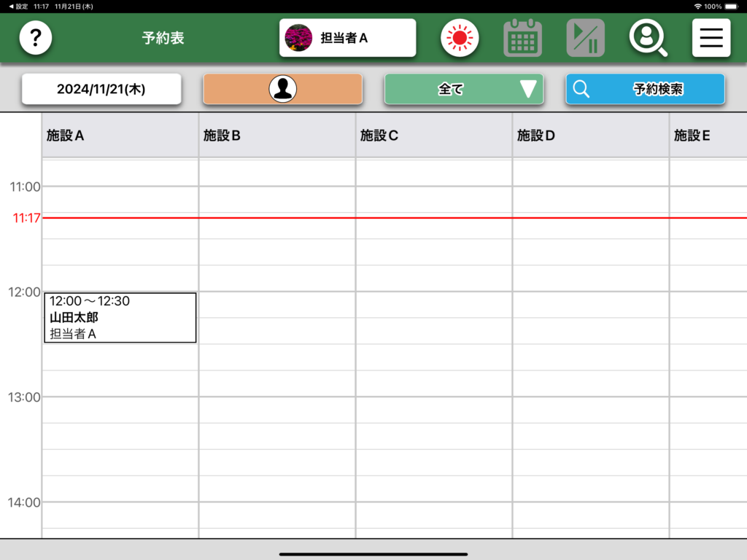Open the 担当者A staff selector
The height and width of the screenshot is (560, 747).
(348, 38)
